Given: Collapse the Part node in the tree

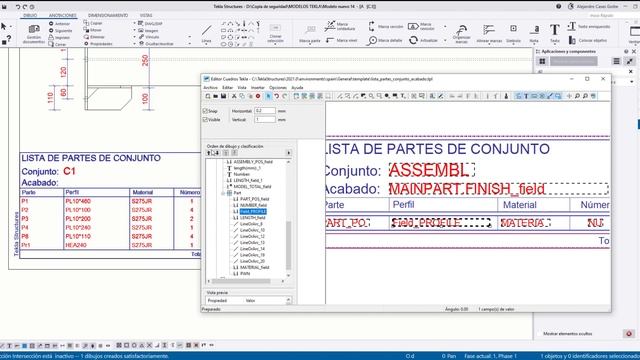Looking at the screenshot, I should [223, 193].
